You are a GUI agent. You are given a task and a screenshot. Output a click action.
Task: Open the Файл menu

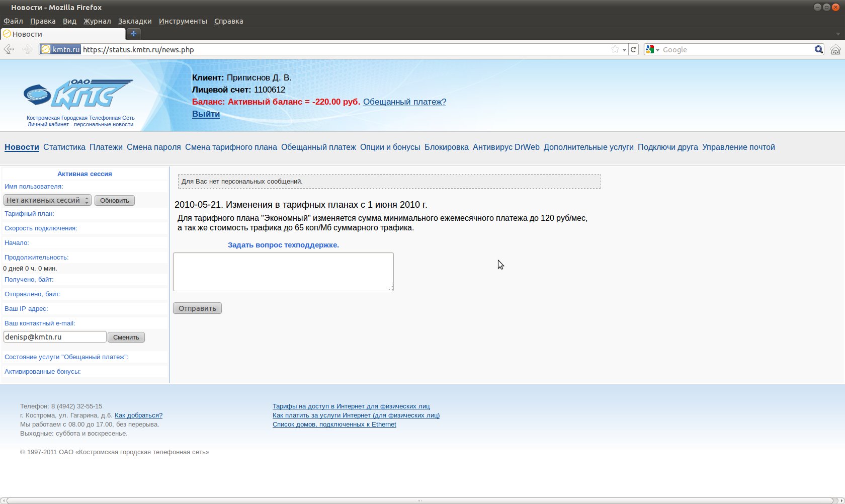pyautogui.click(x=14, y=21)
